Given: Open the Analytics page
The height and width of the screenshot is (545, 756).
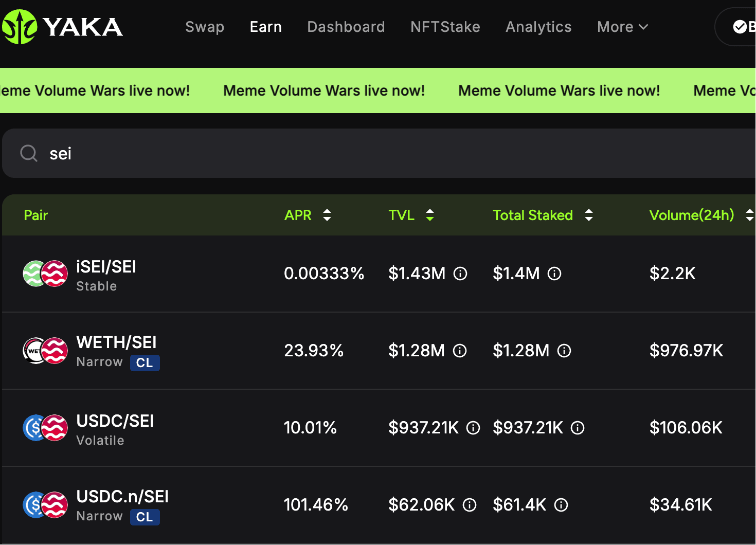Looking at the screenshot, I should pyautogui.click(x=538, y=27).
